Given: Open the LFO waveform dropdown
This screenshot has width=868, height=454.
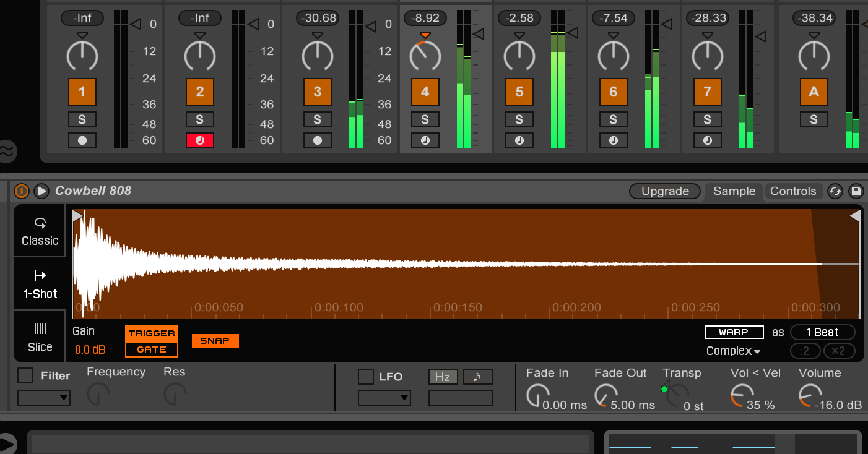Looking at the screenshot, I should [384, 398].
